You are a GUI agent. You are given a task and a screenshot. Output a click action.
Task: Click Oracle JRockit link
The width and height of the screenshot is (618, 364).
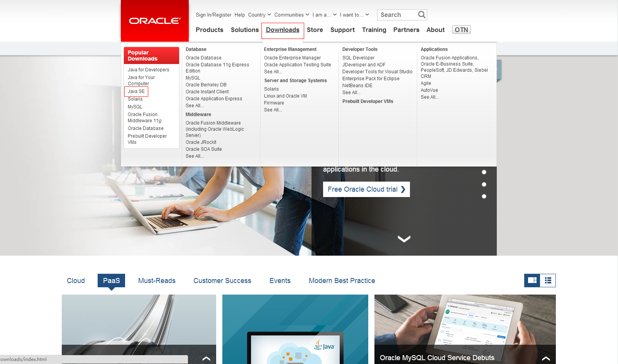point(201,142)
